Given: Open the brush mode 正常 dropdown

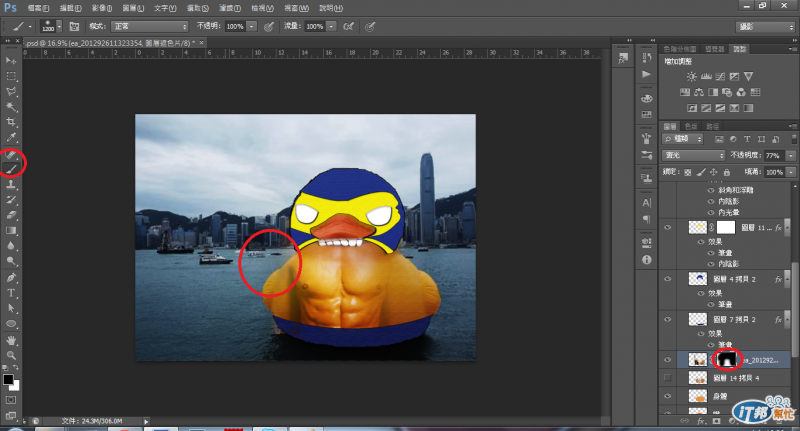Looking at the screenshot, I should [x=149, y=27].
